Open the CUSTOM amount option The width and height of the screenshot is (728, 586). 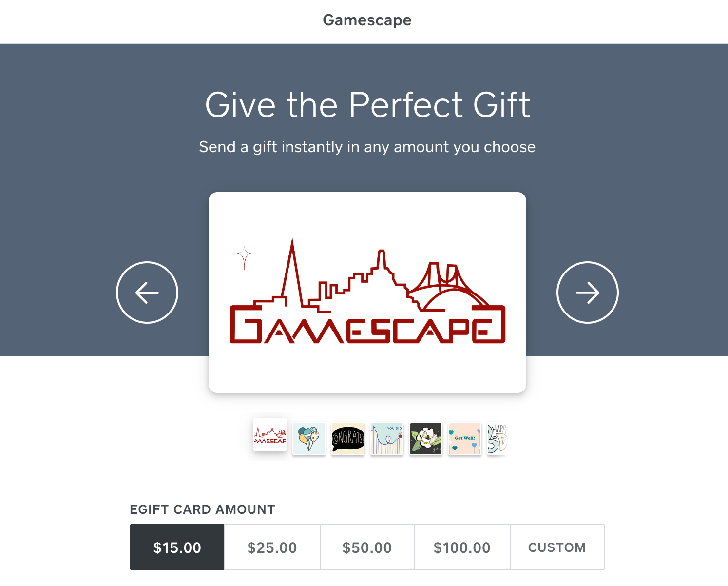(x=557, y=547)
